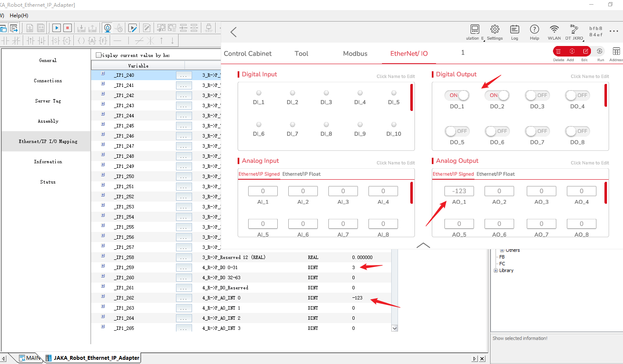Collapse the IO panel with up chevron

[423, 245]
